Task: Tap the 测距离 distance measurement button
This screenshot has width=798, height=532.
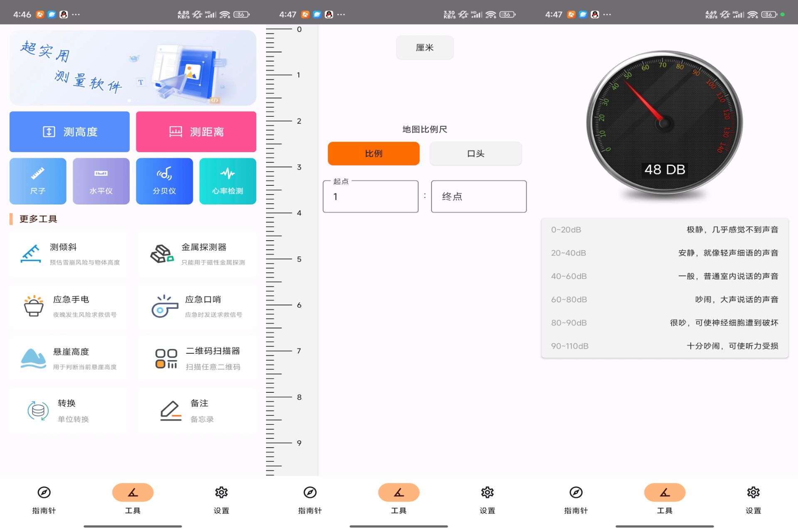Action: point(196,132)
